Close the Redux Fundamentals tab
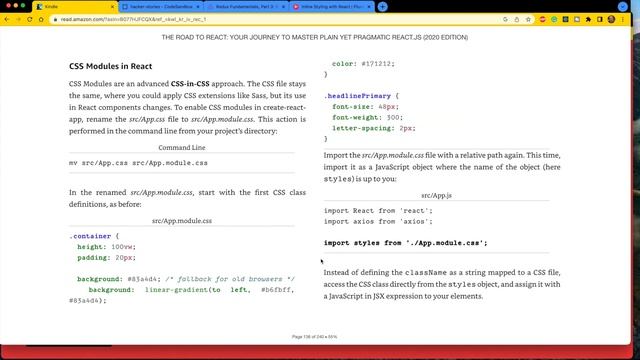Viewport: 640px width, 360px height. [283, 7]
